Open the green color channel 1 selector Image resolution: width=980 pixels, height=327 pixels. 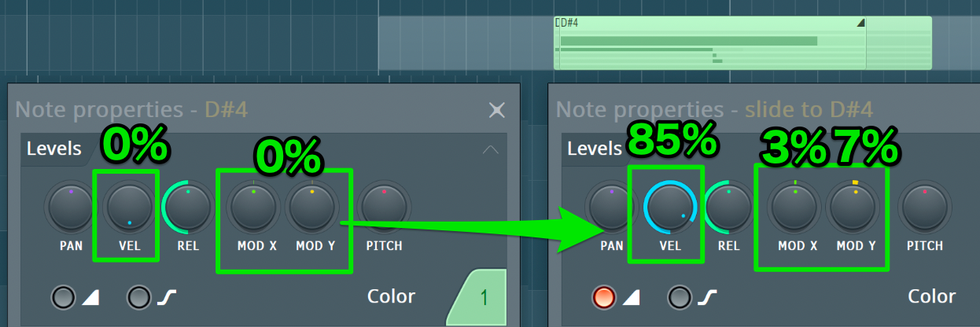480,298
